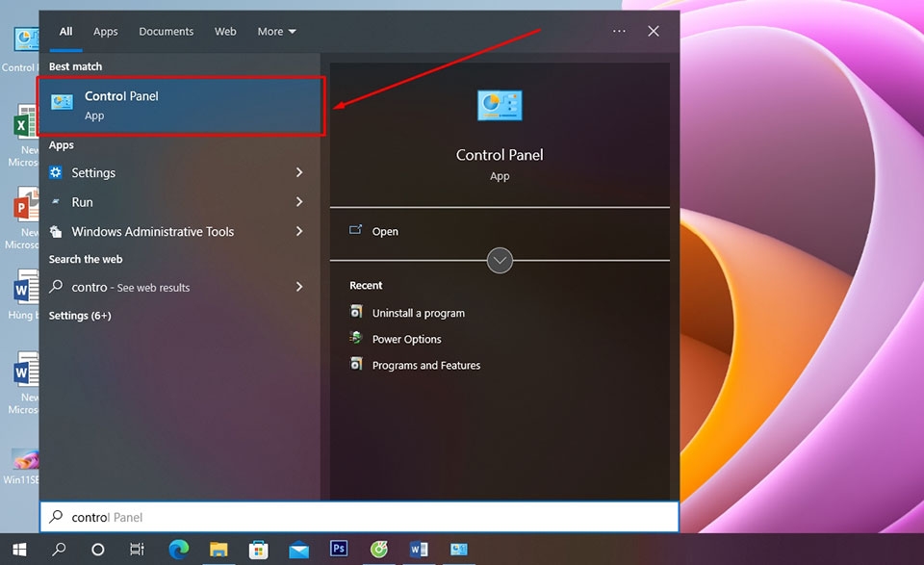Click the Run app result text
Screen dimensions: 924x565
point(83,202)
